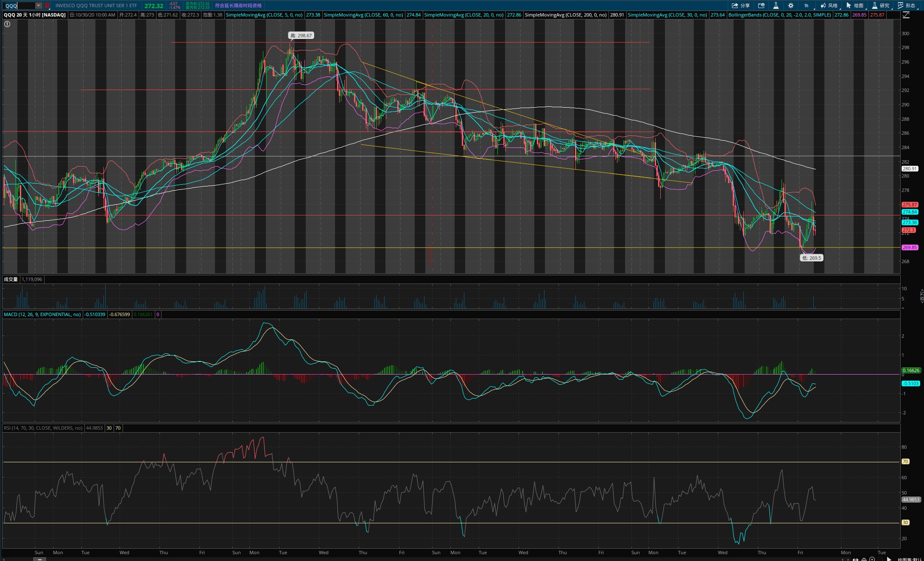Click the ask price 卖方价 272.33 text

[198, 8]
